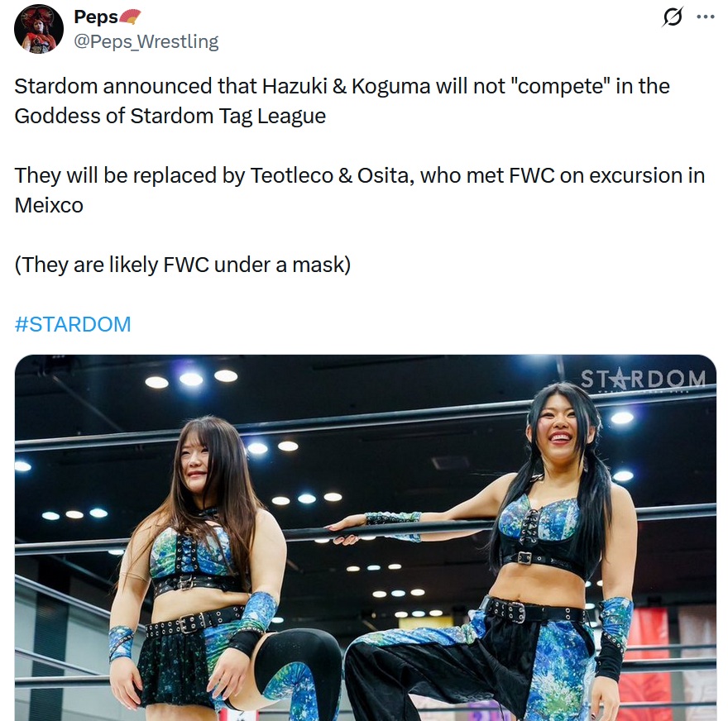The image size is (728, 721).
Task: Follow the #STARDOM hashtag link
Action: click(x=73, y=324)
